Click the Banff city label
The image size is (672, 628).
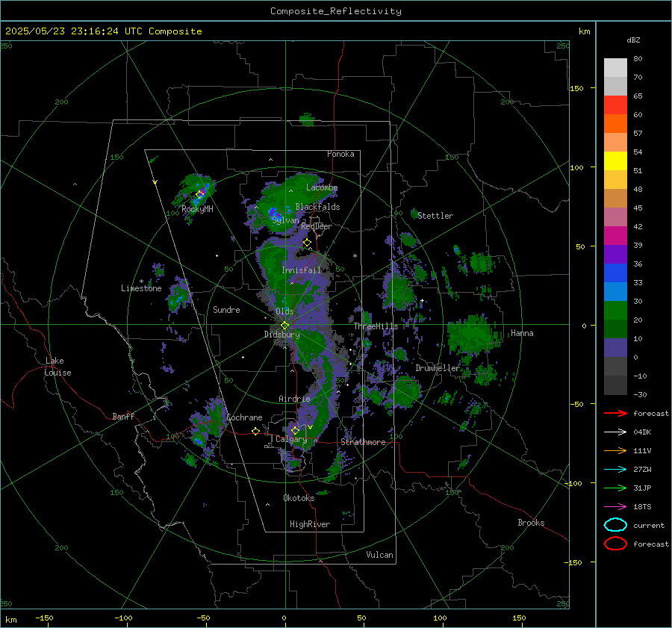point(123,417)
